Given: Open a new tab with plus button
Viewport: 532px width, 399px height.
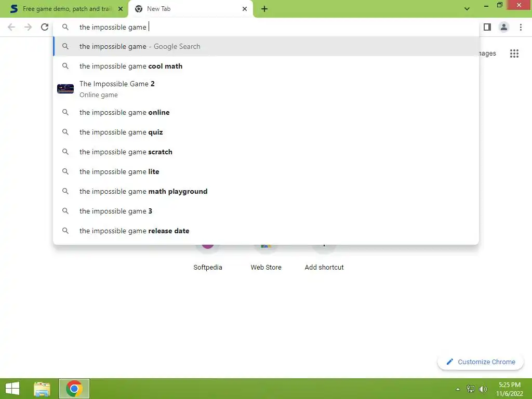Looking at the screenshot, I should [264, 9].
